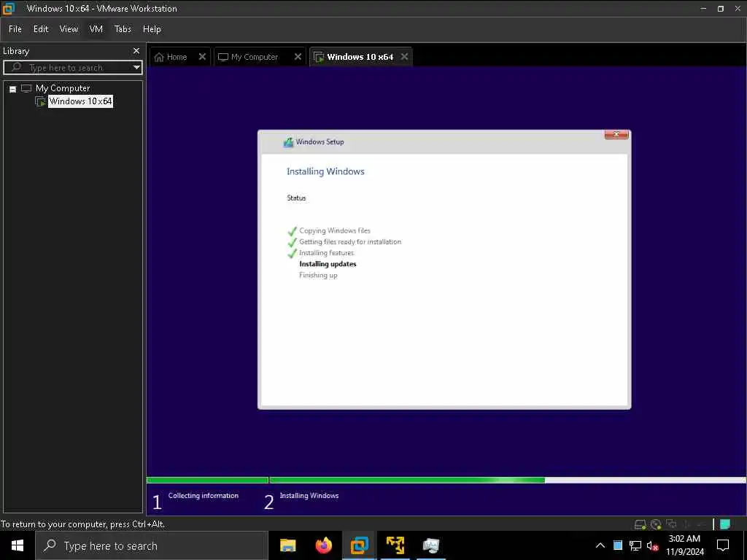Click the Collecting information stage label
Screen dimensions: 747x560
point(204,496)
